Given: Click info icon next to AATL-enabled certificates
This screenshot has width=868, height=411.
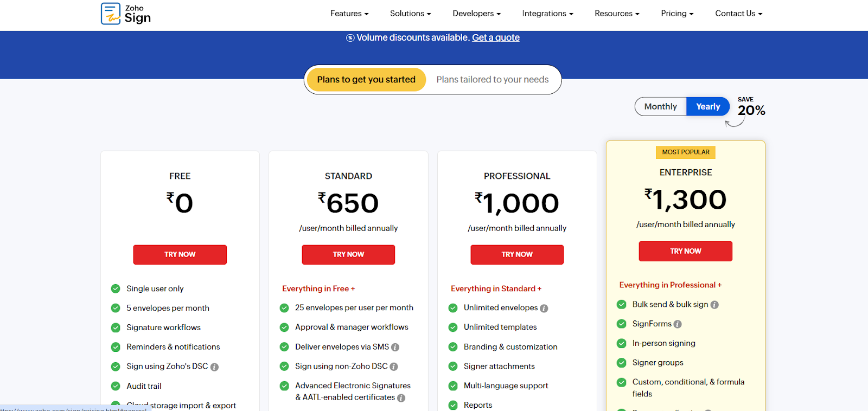Looking at the screenshot, I should click(x=401, y=398).
